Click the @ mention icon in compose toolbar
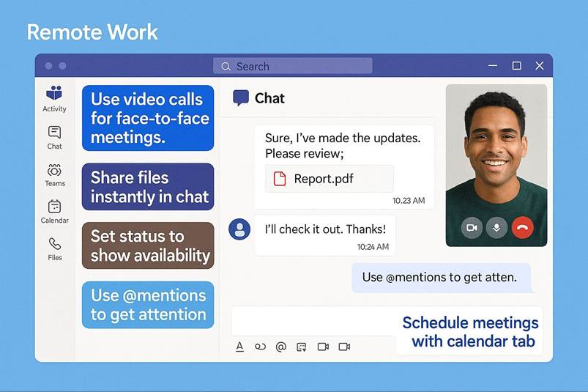 [280, 347]
